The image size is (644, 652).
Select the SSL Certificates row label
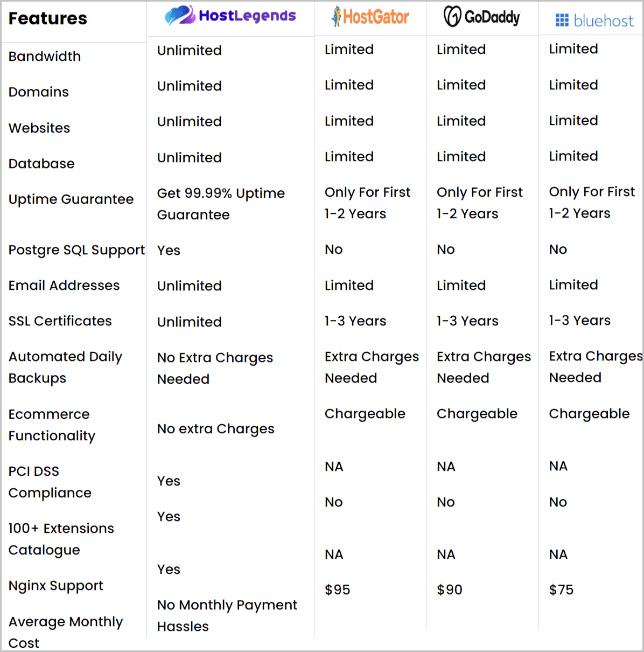(60, 321)
